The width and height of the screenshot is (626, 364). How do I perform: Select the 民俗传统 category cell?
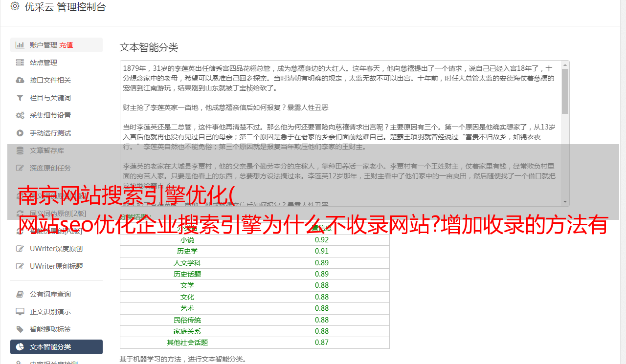coord(187,320)
